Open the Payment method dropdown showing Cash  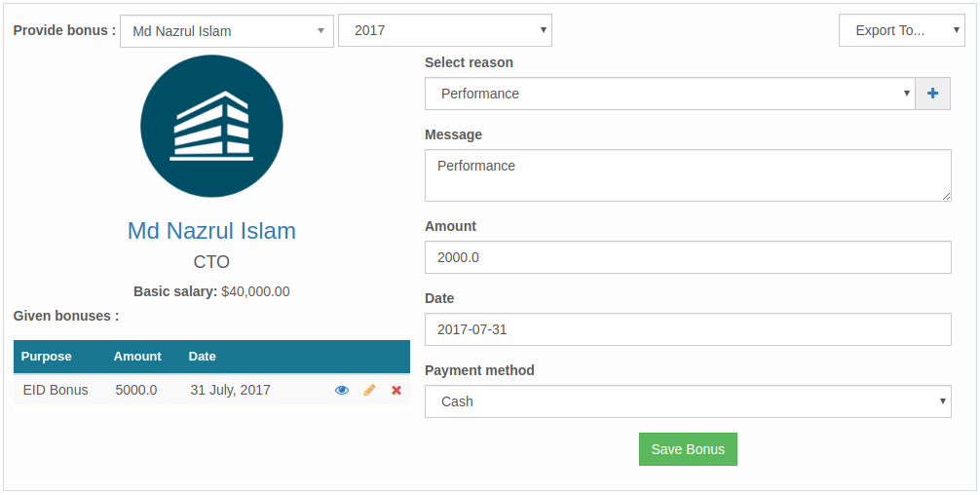(687, 401)
